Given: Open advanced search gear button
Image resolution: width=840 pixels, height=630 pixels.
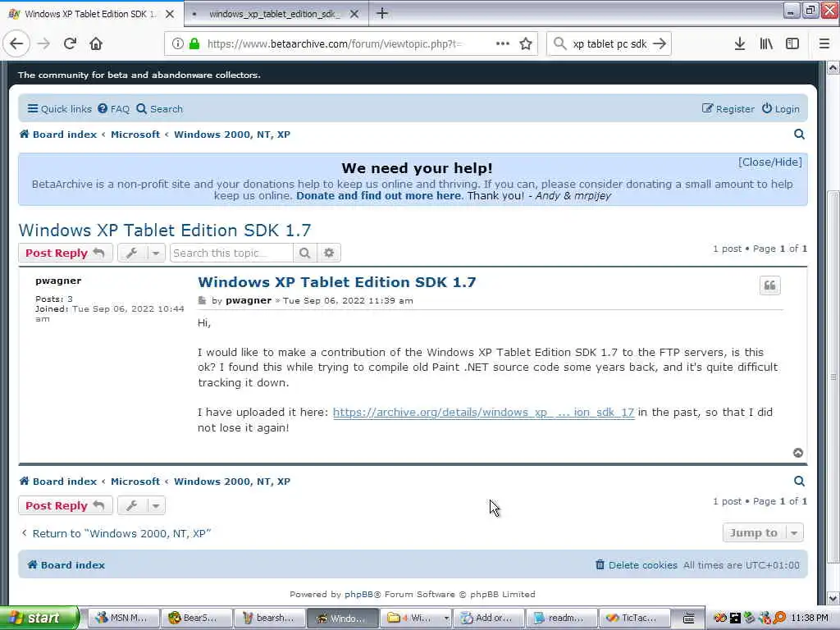Looking at the screenshot, I should tap(329, 253).
